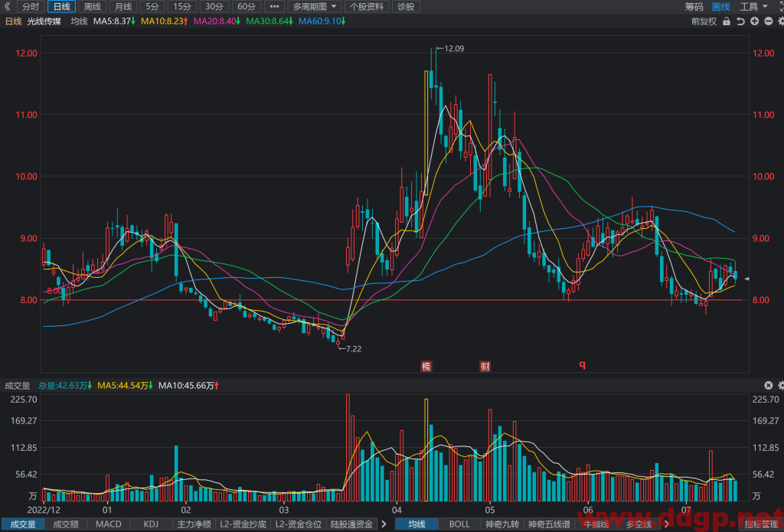Toggle 画线 drawing mode
The width and height of the screenshot is (784, 532).
[720, 6]
